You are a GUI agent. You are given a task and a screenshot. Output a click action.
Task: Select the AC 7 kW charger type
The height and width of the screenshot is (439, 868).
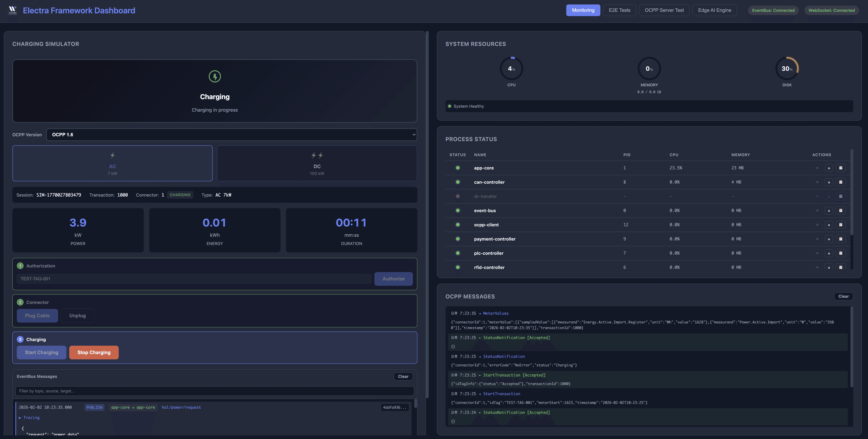click(113, 163)
